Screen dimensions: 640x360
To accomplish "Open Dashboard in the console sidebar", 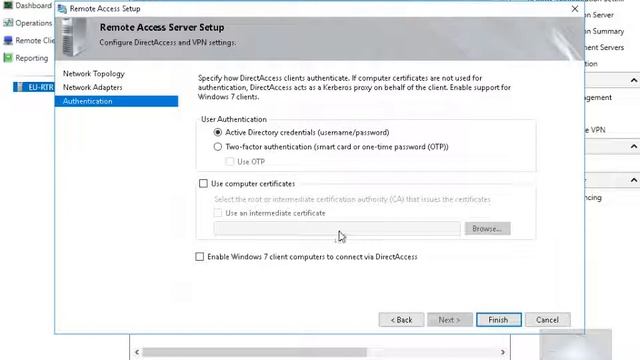I will (33, 5).
